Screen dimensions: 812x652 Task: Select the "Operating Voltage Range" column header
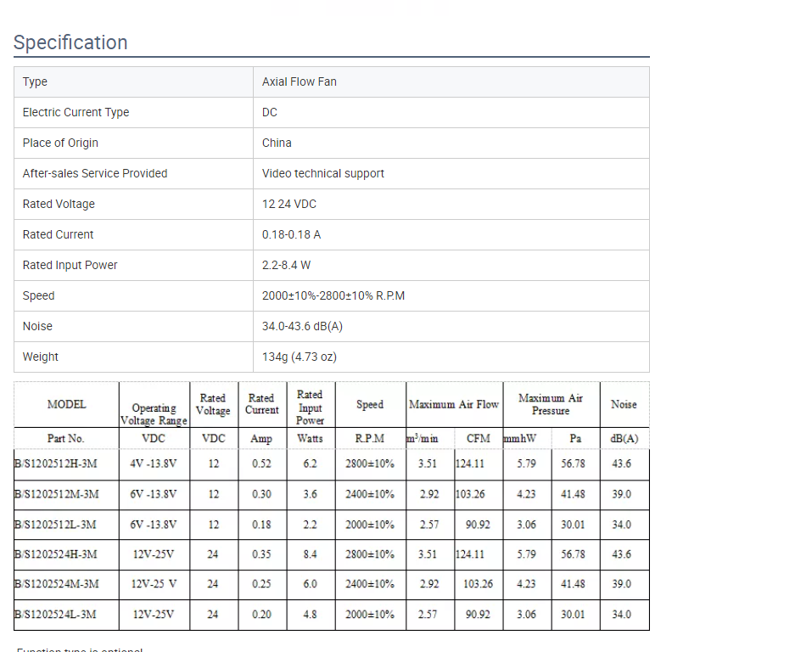[x=154, y=414]
